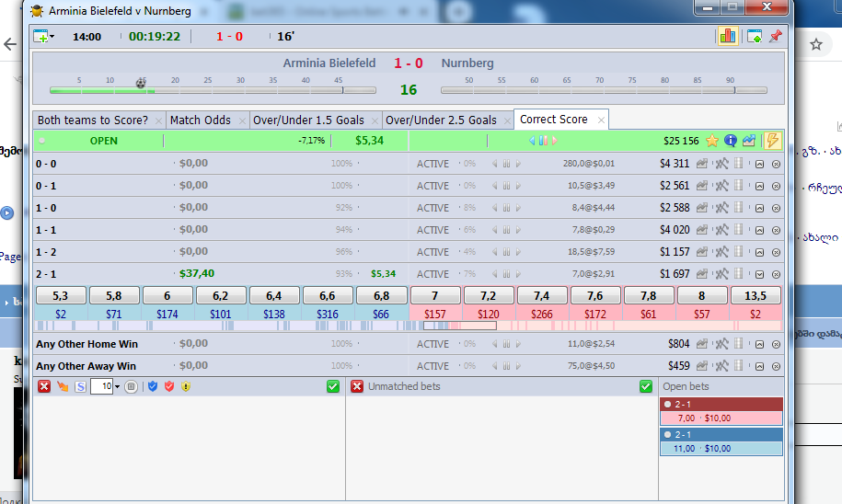This screenshot has width=842, height=504.
Task: Expand the Any Other Home Win row
Action: pyautogui.click(x=759, y=345)
